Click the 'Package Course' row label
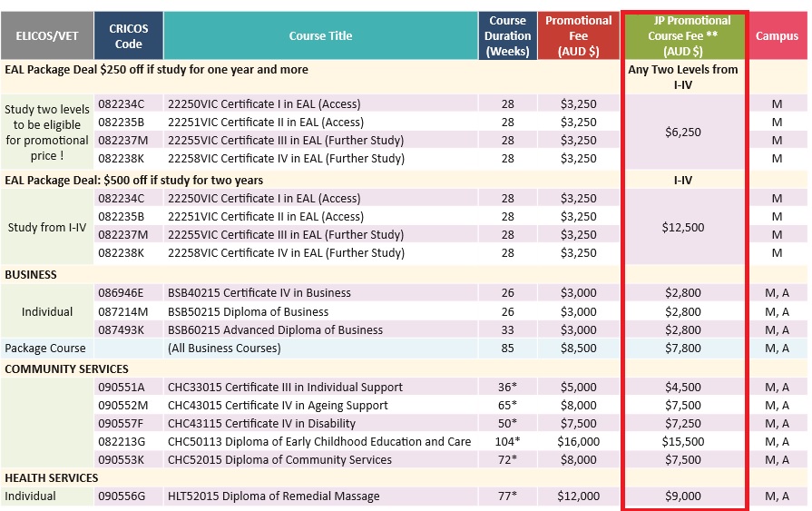 point(45,348)
